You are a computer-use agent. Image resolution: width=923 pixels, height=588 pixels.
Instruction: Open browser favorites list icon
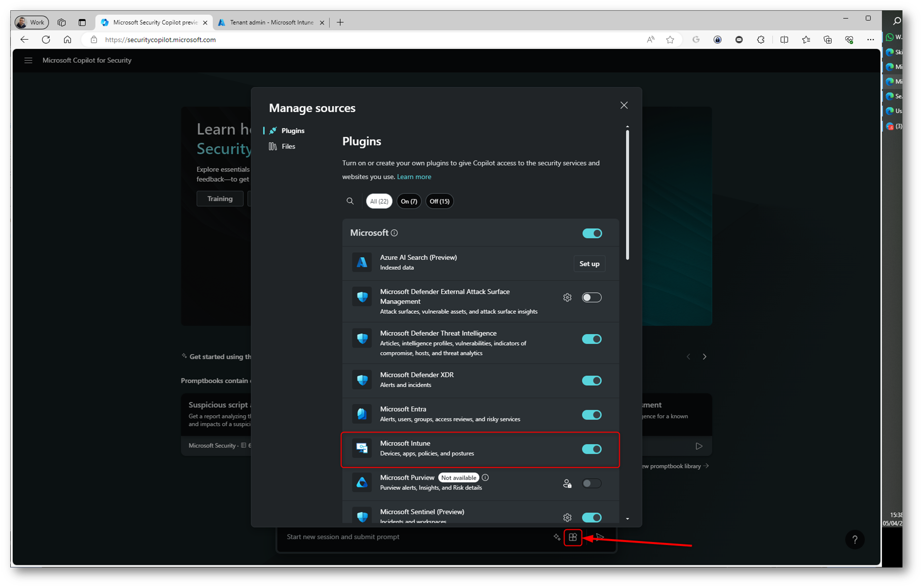tap(806, 40)
